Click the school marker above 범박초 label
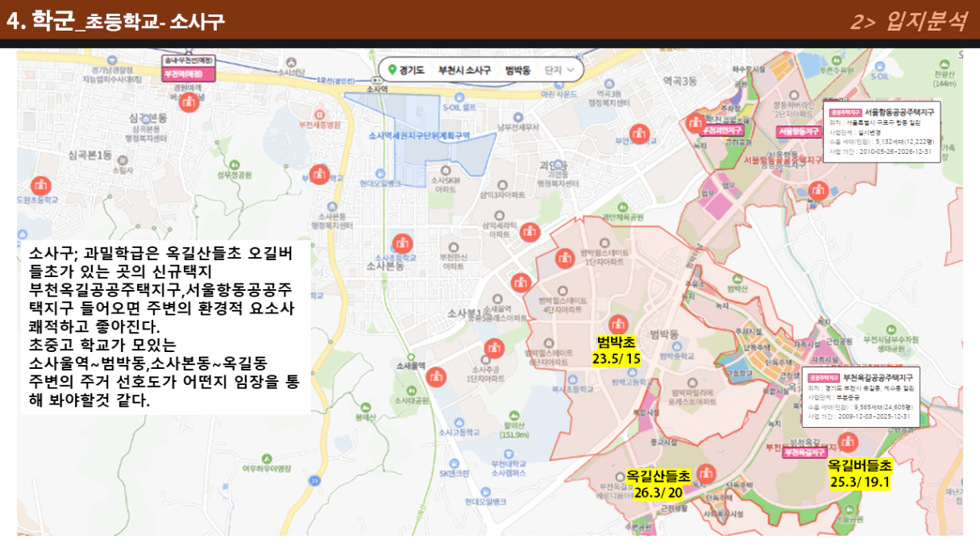This screenshot has height=551, width=980. 618,324
